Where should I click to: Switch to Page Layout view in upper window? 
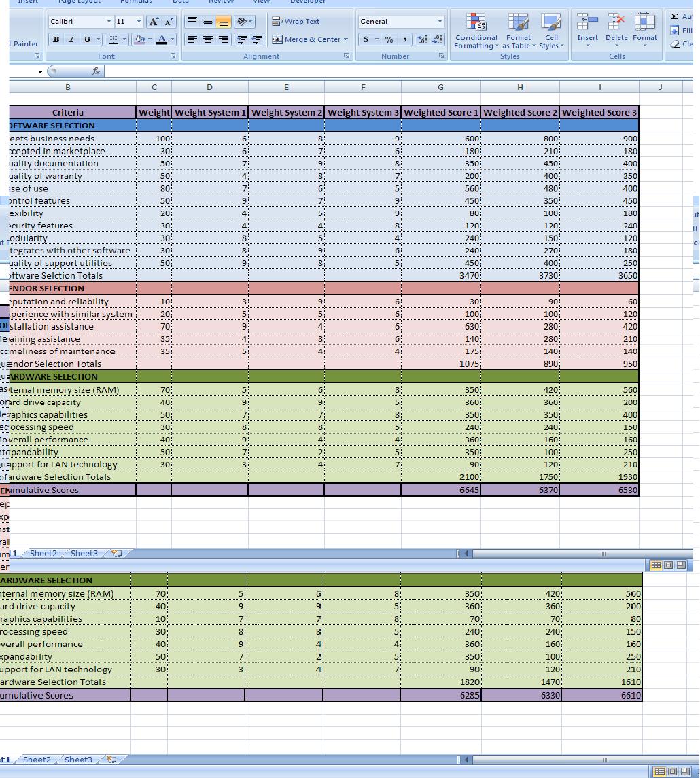(668, 565)
